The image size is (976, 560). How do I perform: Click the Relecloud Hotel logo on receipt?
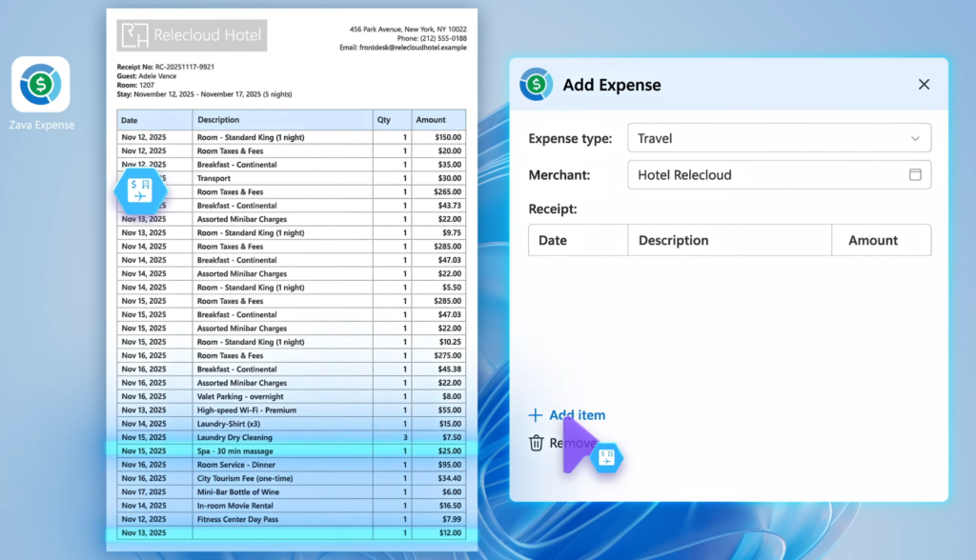click(x=192, y=35)
